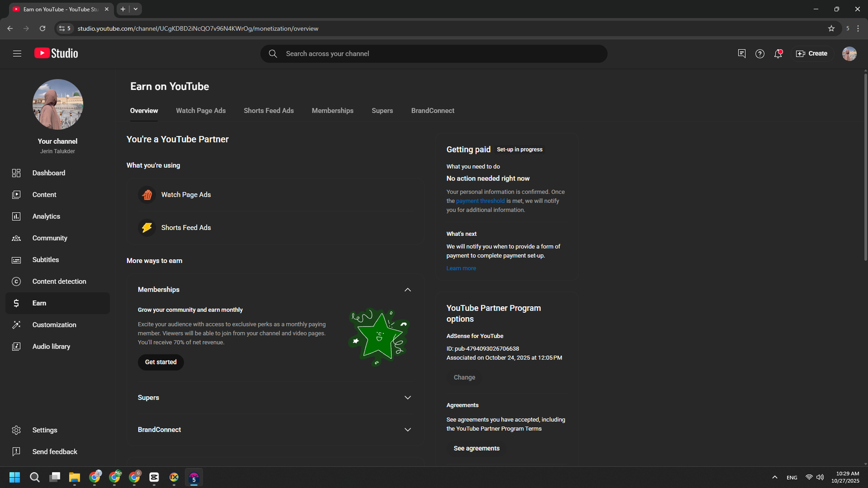Screen dimensions: 868x488
Task: Go to Content detection in sidebar
Action: point(59,281)
